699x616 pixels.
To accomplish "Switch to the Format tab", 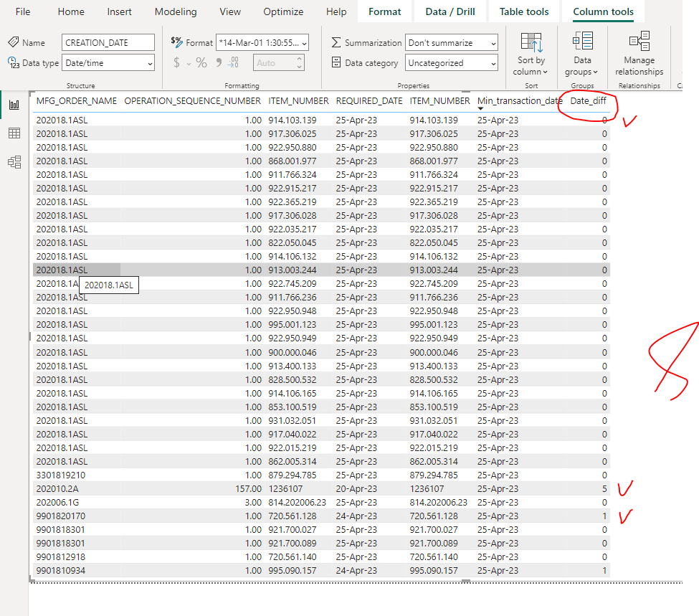I will point(385,11).
